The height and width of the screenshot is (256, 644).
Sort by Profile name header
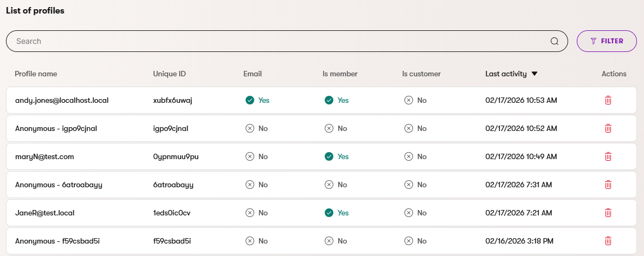[36, 74]
